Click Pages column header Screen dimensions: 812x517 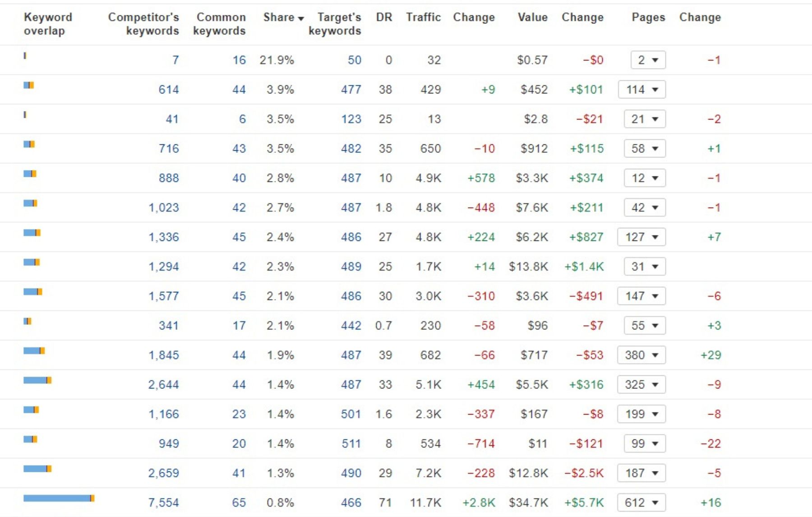(648, 17)
